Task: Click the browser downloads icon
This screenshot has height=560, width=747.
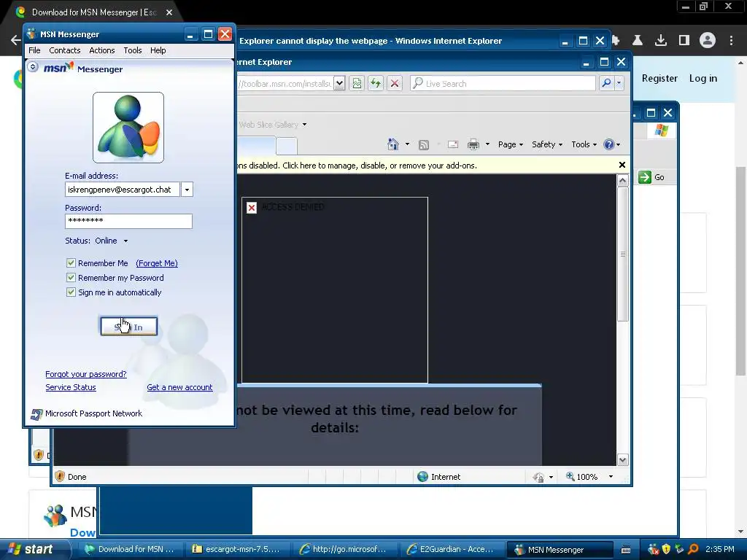Action: coord(661,41)
